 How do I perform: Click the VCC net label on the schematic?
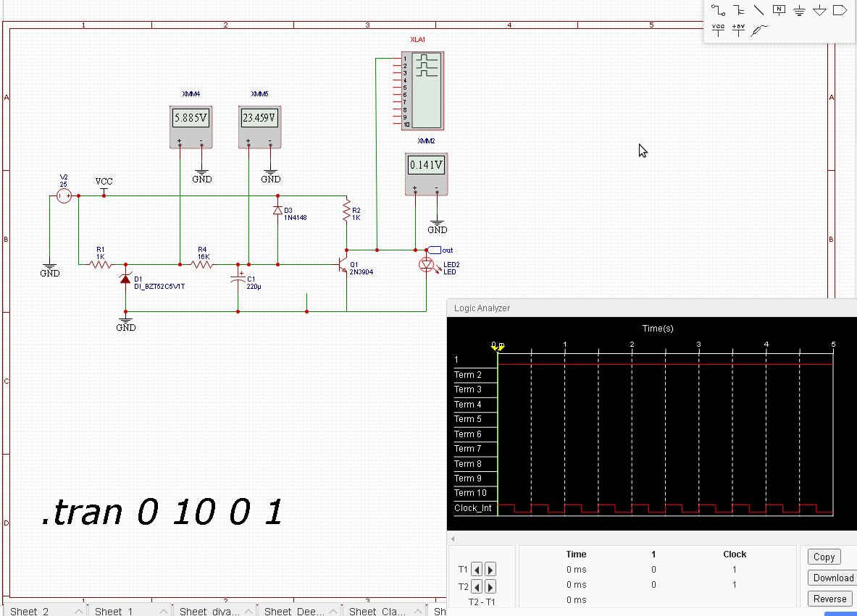(104, 181)
